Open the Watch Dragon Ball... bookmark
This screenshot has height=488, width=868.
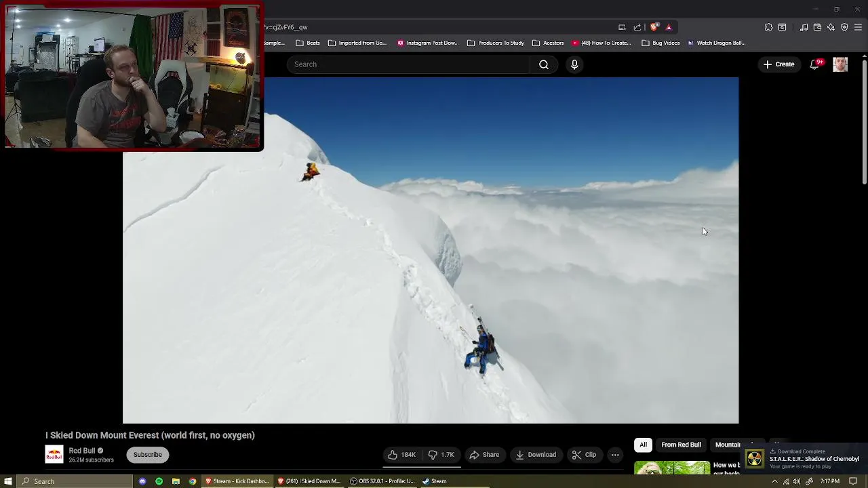coord(717,43)
